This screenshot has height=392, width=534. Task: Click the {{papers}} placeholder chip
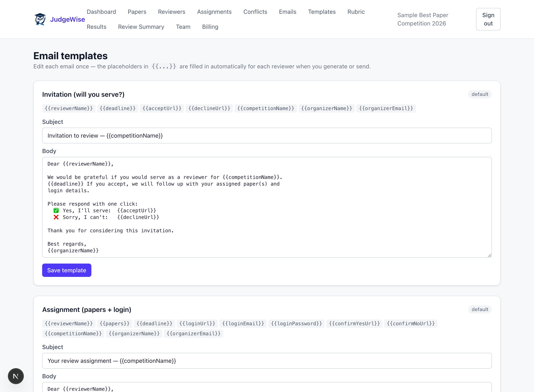[x=115, y=323]
